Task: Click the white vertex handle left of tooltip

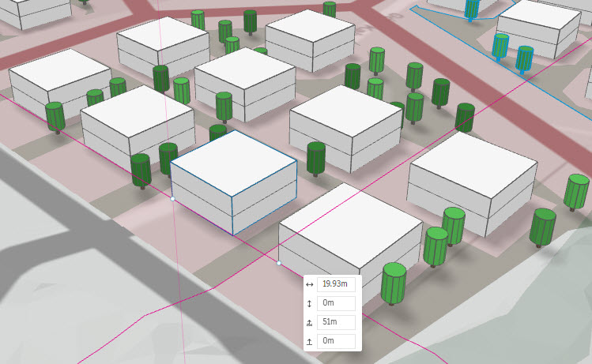Action: coord(279,263)
